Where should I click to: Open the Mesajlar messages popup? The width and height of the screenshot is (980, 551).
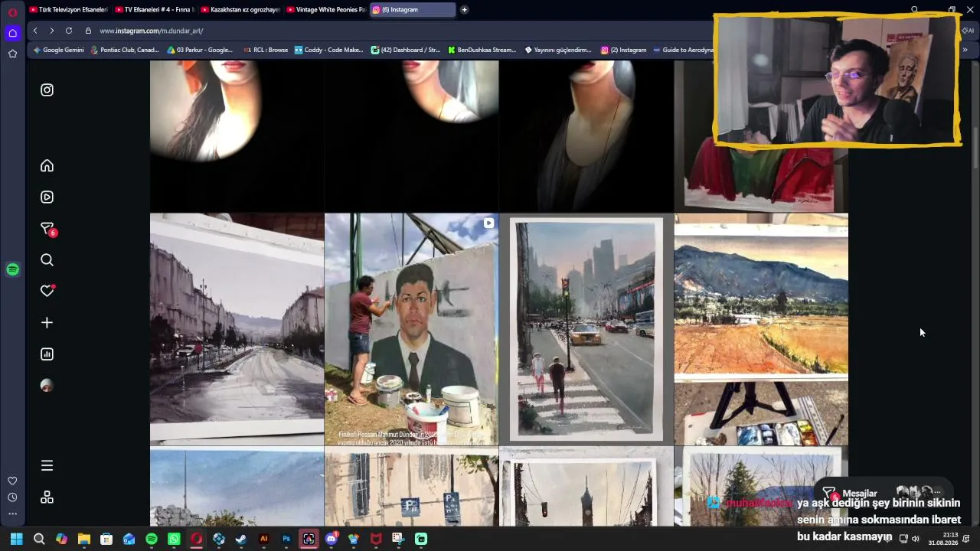(x=883, y=493)
